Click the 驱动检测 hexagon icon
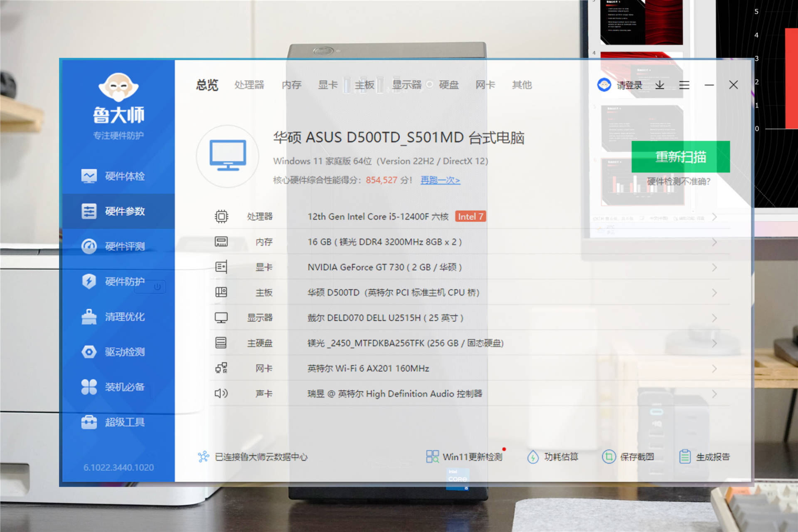 click(x=89, y=352)
